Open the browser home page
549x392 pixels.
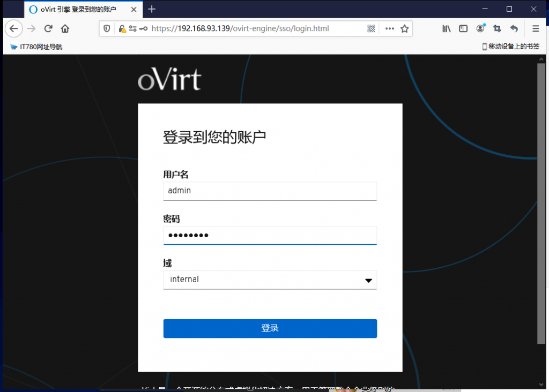(65, 28)
